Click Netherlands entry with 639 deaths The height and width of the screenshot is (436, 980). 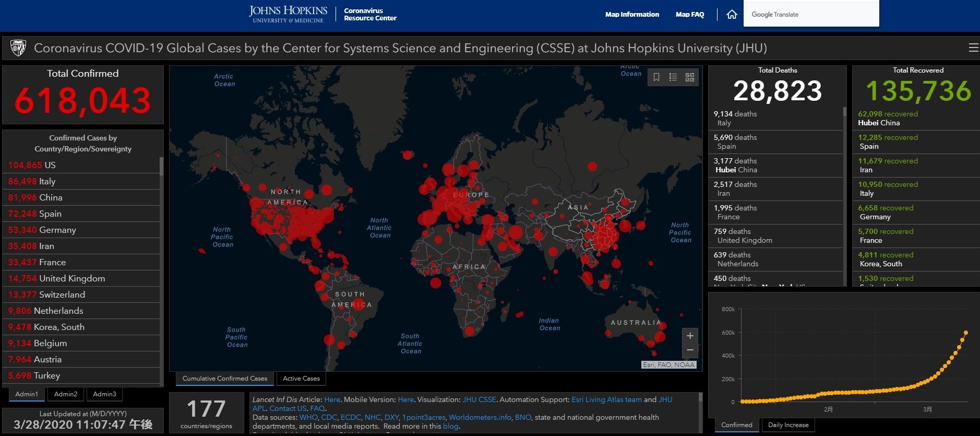(x=776, y=260)
